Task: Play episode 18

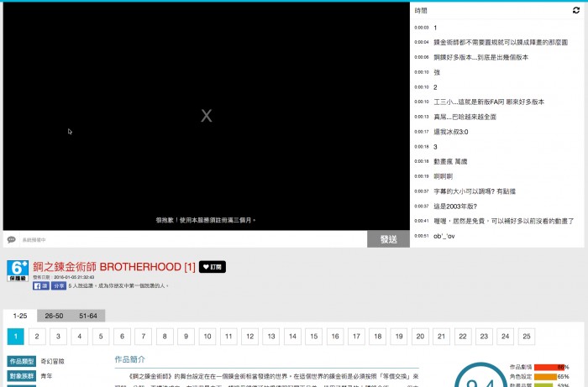Action: 378,337
